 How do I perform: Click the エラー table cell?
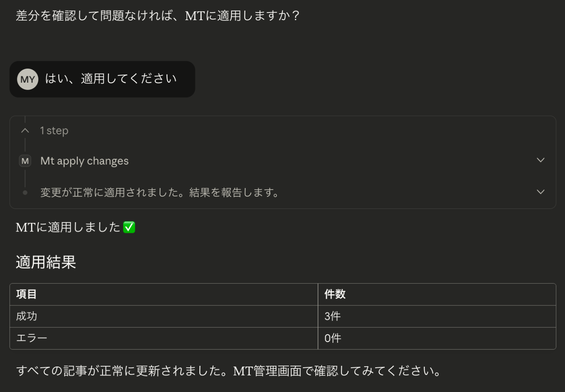click(31, 338)
